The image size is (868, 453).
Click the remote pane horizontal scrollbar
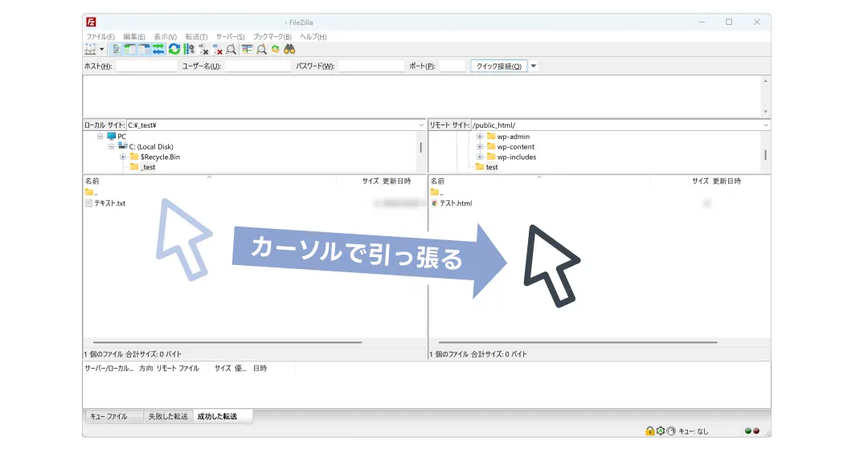(x=578, y=342)
